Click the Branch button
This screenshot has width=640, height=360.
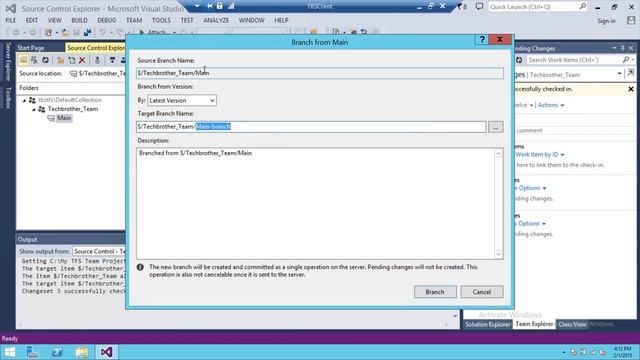[x=435, y=292]
